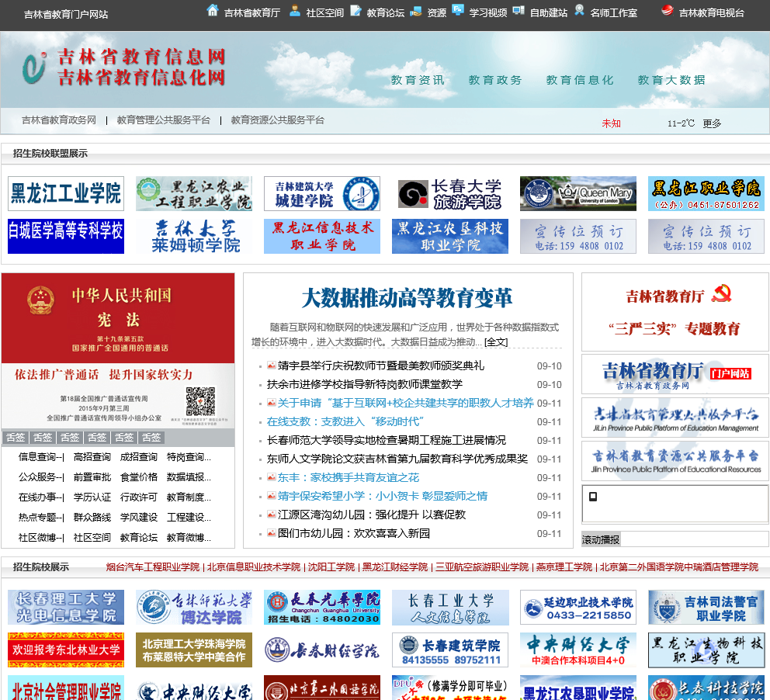Open the 长春财经学院 banner
Viewport: 770px width, 700px height.
[x=322, y=650]
